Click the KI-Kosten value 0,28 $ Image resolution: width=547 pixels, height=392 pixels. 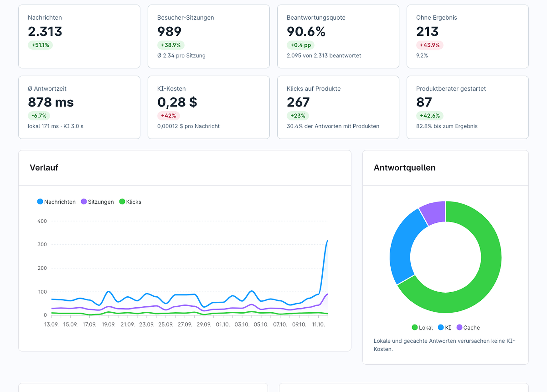[x=177, y=102]
